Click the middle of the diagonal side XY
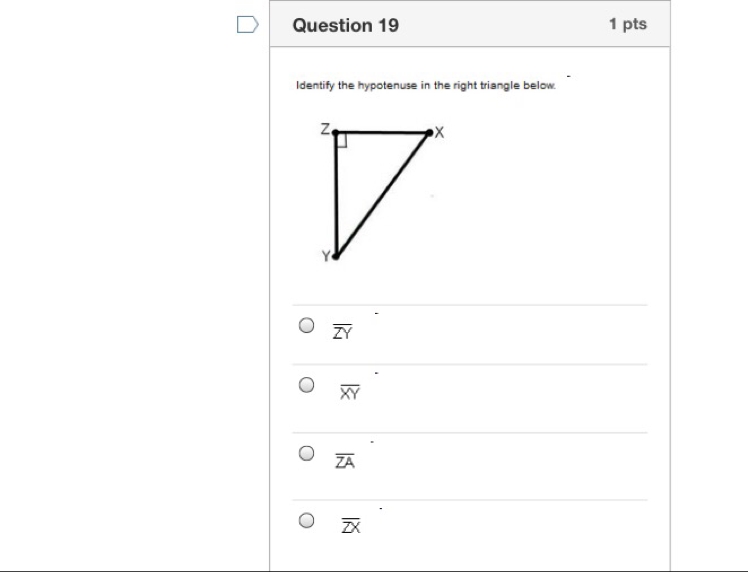Viewport: 748px width, 572px height. (383, 195)
